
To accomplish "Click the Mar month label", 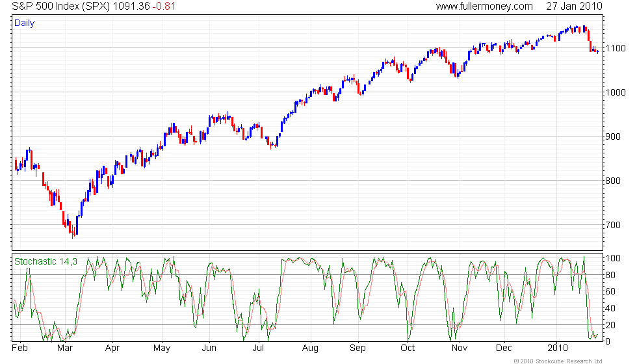I will click(64, 348).
